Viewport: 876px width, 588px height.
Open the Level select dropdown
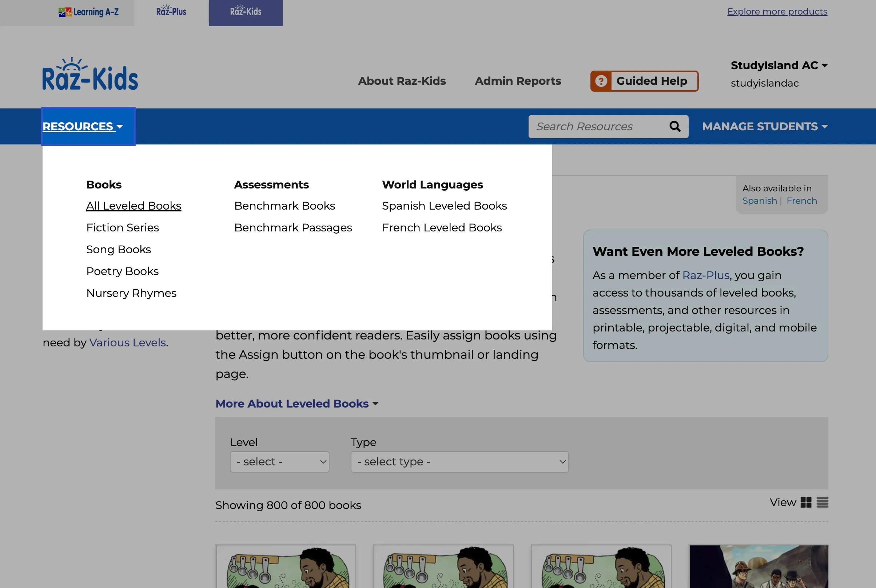(280, 462)
